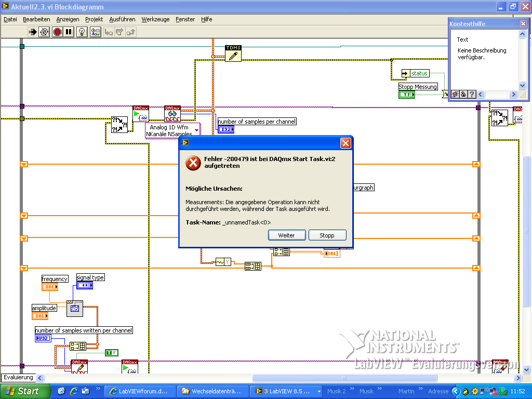Click question mark help icon in Kontexthilfe
Image resolution: width=532 pixels, height=399 pixels.
pyautogui.click(x=472, y=95)
